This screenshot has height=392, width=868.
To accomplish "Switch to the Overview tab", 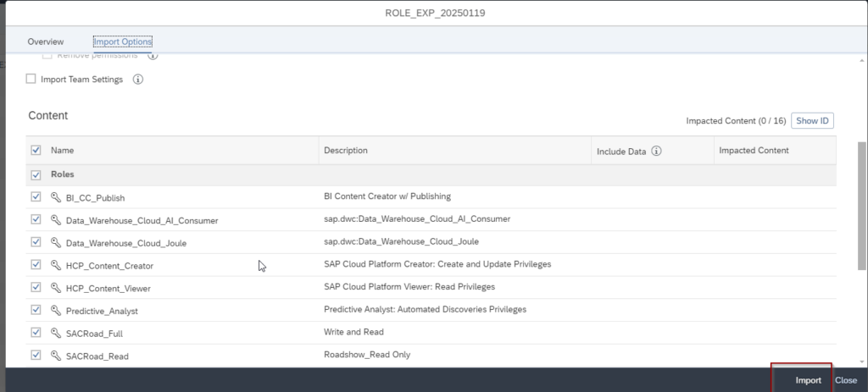I will [x=46, y=41].
